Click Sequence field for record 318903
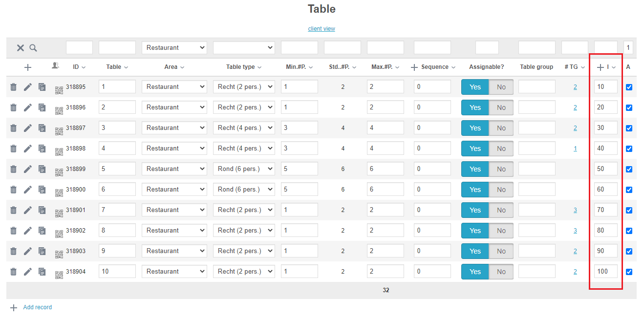 tap(432, 251)
